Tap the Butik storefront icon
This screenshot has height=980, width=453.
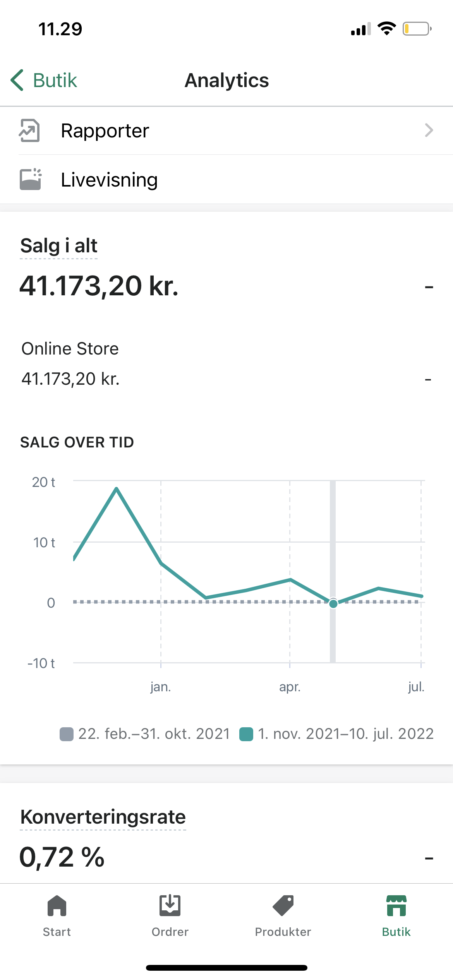point(396,906)
